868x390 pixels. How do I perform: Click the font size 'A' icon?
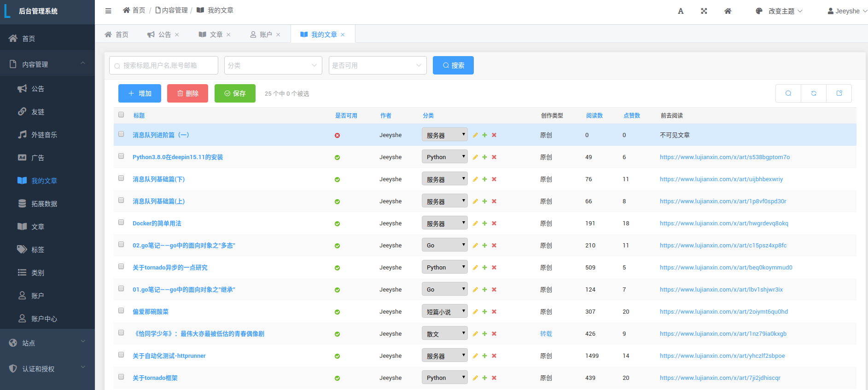[x=681, y=11]
